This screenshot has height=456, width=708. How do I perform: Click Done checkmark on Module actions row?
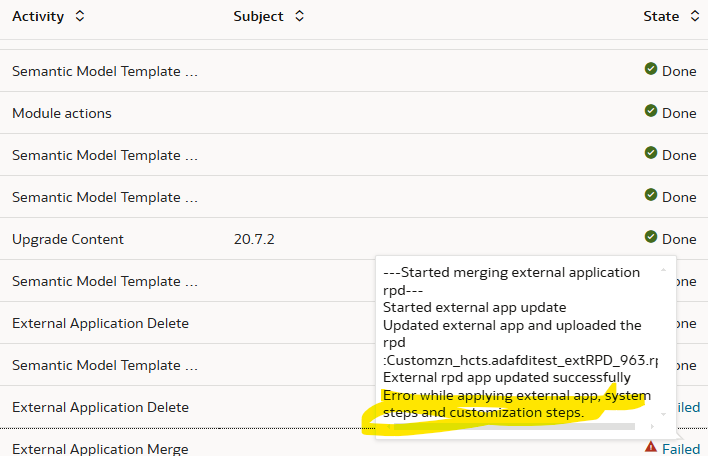(x=651, y=111)
